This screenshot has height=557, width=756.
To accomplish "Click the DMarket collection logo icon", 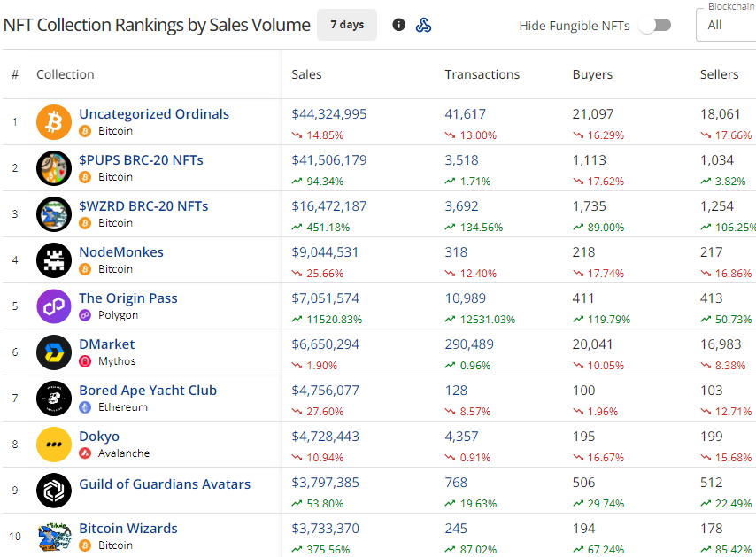I will pos(54,352).
